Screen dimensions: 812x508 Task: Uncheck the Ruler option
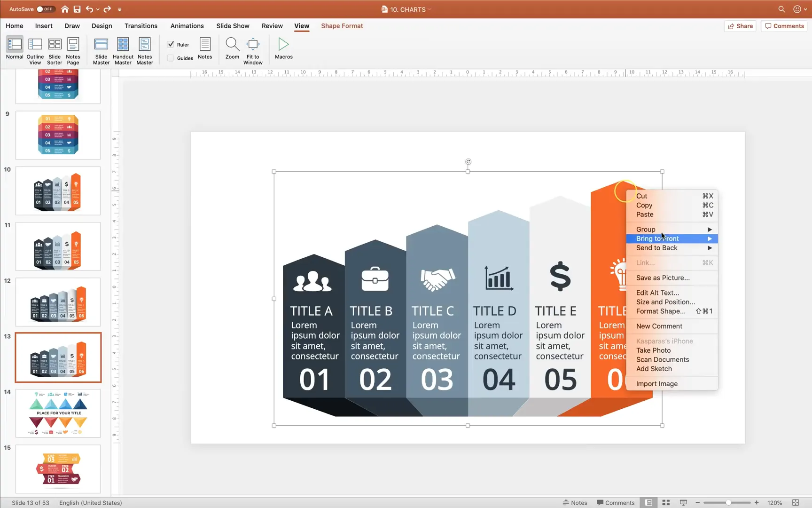tap(172, 44)
